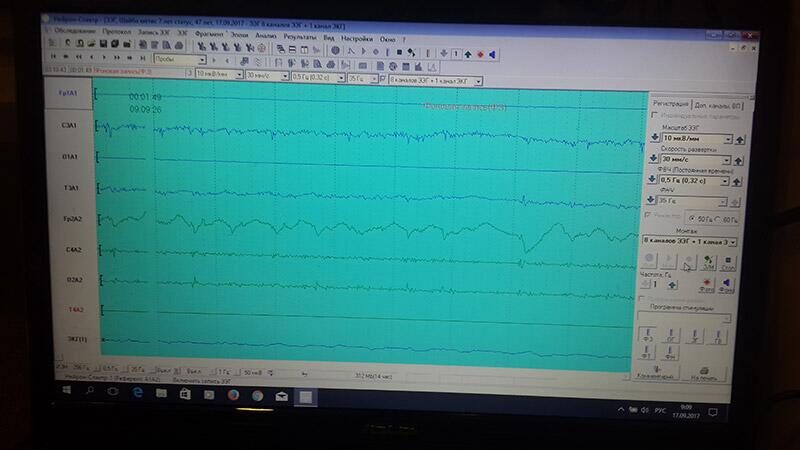The height and width of the screenshot is (450, 800).
Task: Decrease high-pass filter with down arrow
Action: 652,180
